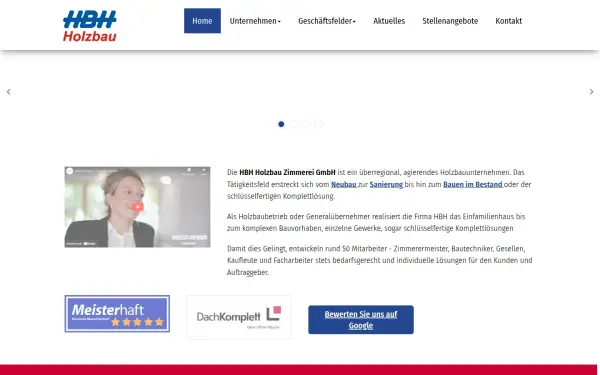Go to previous carousel slide arrow

click(x=8, y=92)
